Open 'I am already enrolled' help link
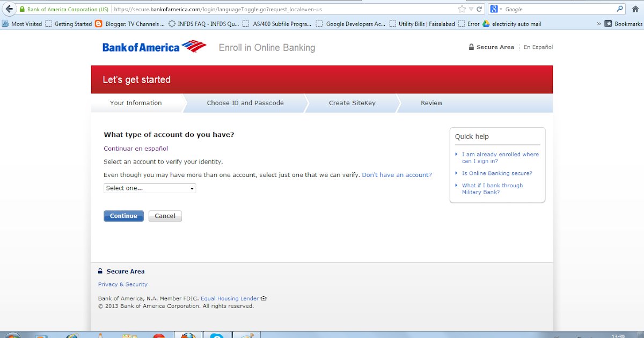 [x=500, y=158]
